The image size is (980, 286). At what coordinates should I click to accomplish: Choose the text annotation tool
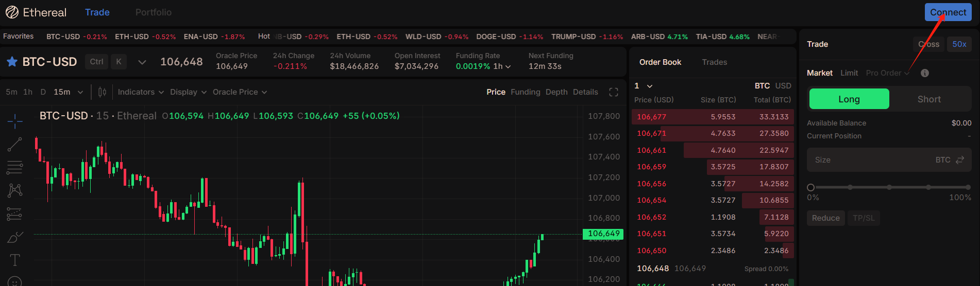(15, 260)
